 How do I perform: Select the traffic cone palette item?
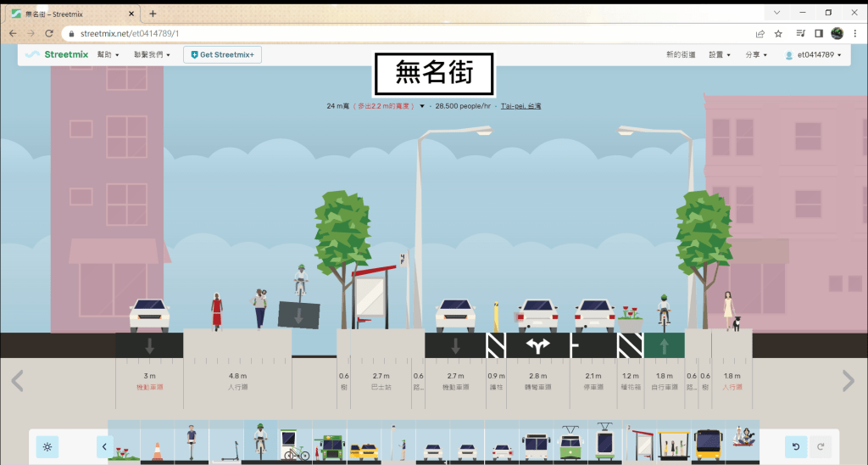tap(158, 441)
